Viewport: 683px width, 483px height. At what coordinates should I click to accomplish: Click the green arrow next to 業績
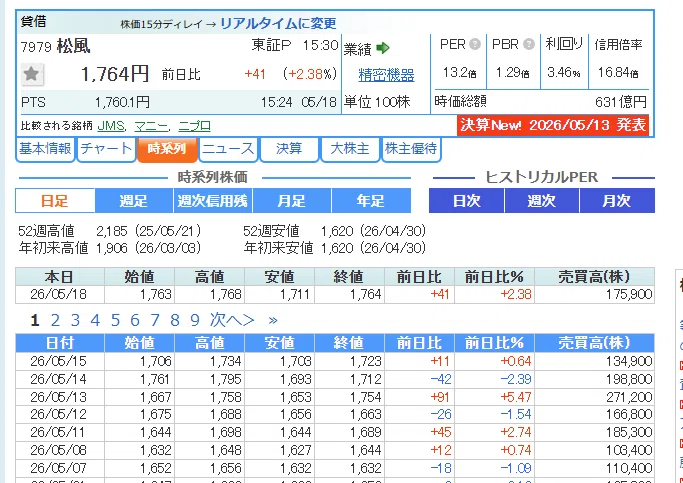coord(383,48)
